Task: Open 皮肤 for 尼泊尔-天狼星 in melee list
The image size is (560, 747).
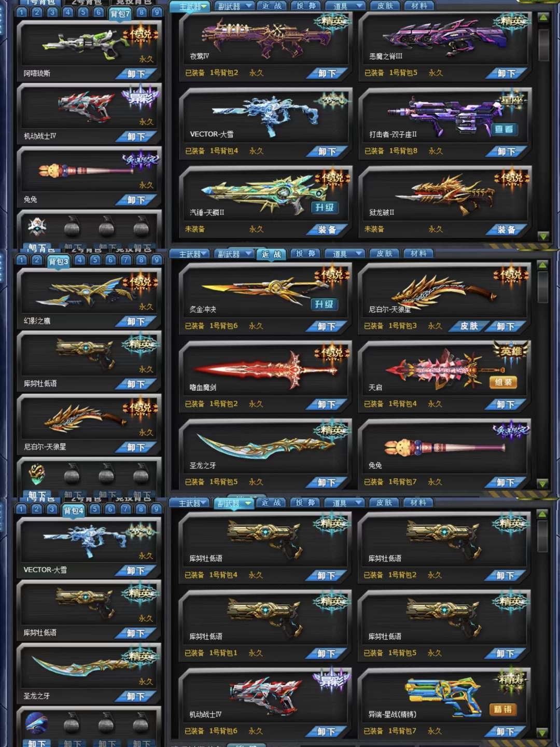Action: [x=469, y=326]
